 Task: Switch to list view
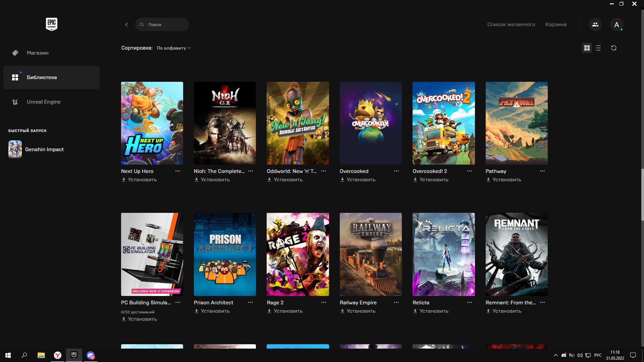coord(598,48)
